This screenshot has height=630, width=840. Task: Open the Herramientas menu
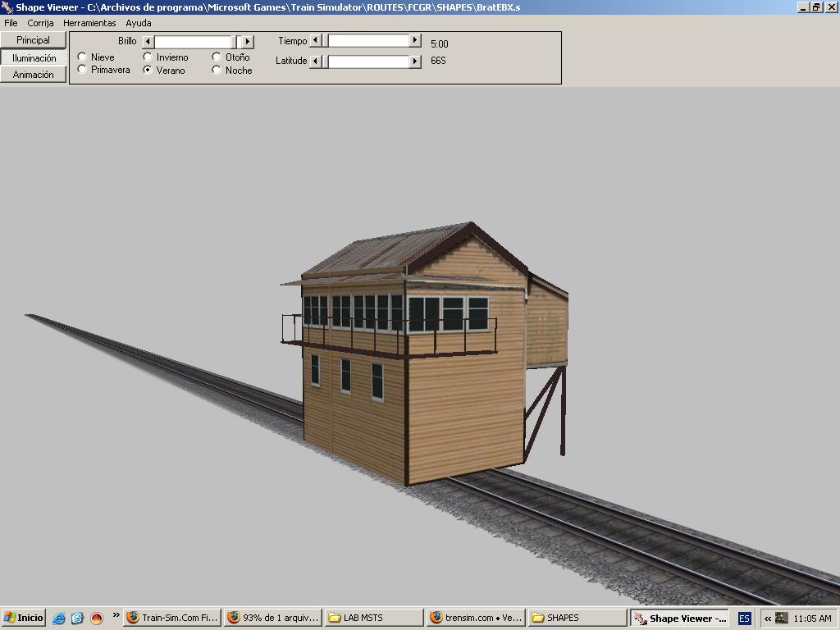(89, 23)
